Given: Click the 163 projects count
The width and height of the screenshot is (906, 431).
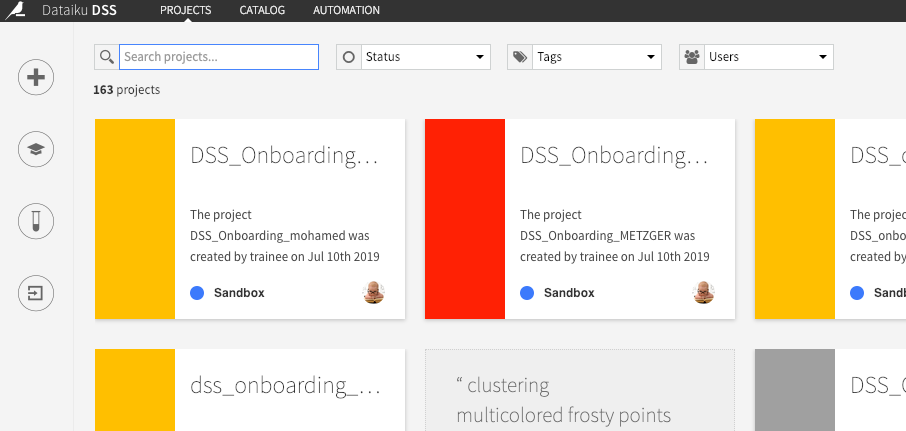Looking at the screenshot, I should tap(127, 90).
